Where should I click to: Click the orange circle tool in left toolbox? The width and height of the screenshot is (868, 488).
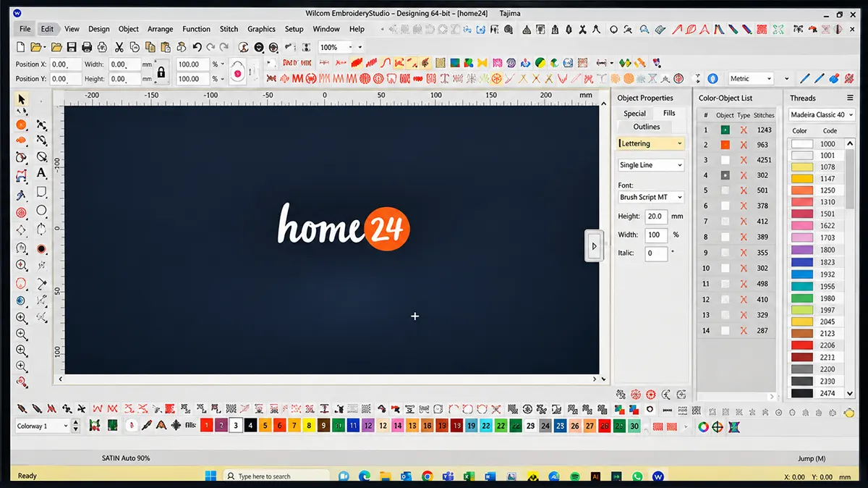coord(21,125)
